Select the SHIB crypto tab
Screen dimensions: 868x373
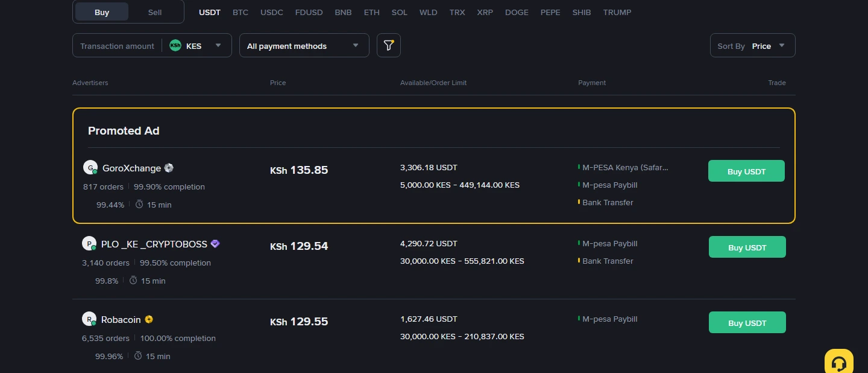pos(582,12)
